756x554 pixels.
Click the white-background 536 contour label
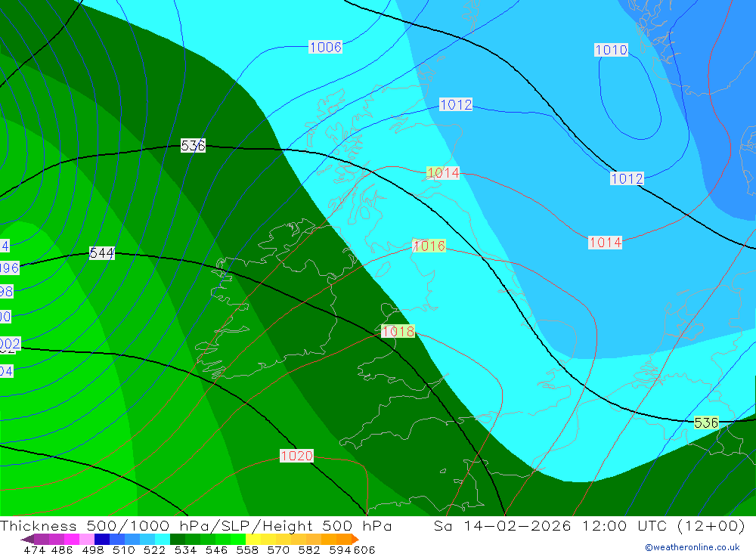(x=193, y=145)
